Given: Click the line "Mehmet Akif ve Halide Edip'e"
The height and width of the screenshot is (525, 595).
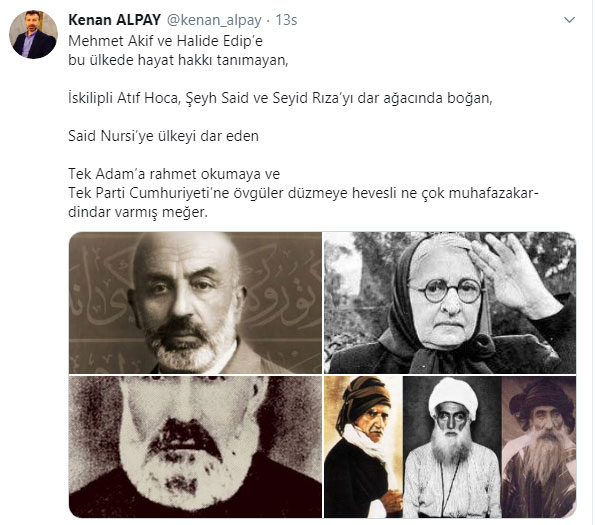Looking at the screenshot, I should tap(165, 41).
